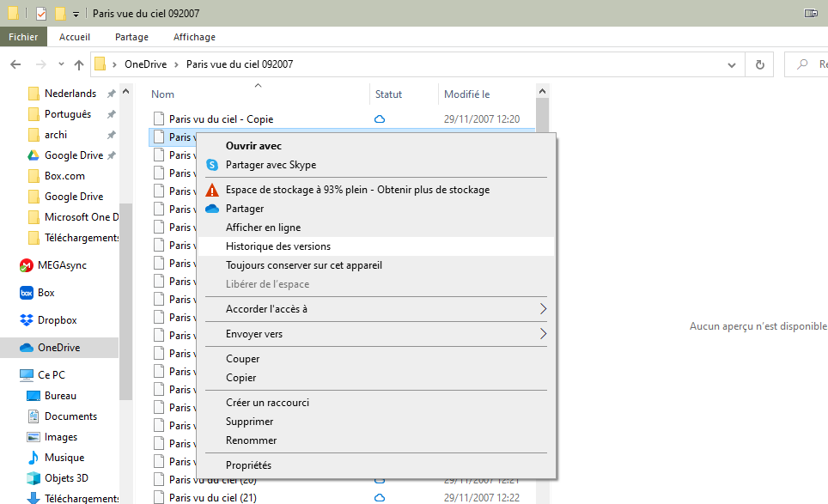Choose Couper in the context menu
This screenshot has height=504, width=828.
376,359
